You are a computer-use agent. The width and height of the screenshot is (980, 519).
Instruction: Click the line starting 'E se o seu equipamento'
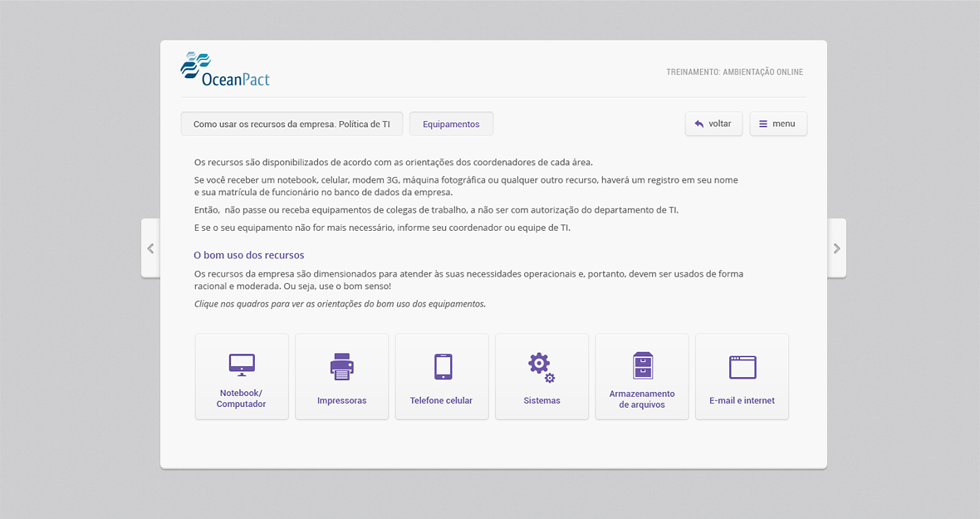click(382, 228)
